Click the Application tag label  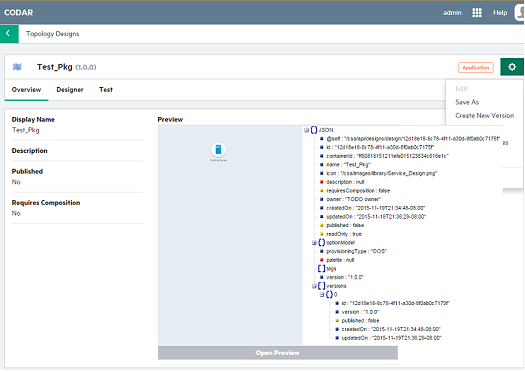[475, 67]
